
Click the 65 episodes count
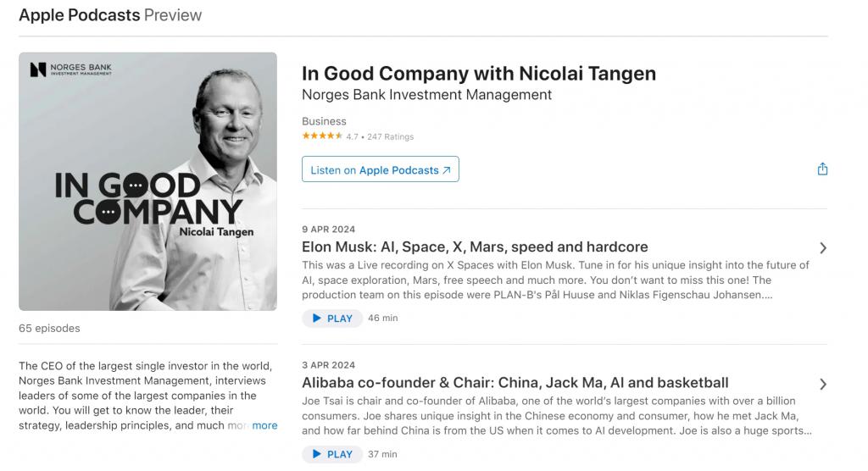coord(49,328)
